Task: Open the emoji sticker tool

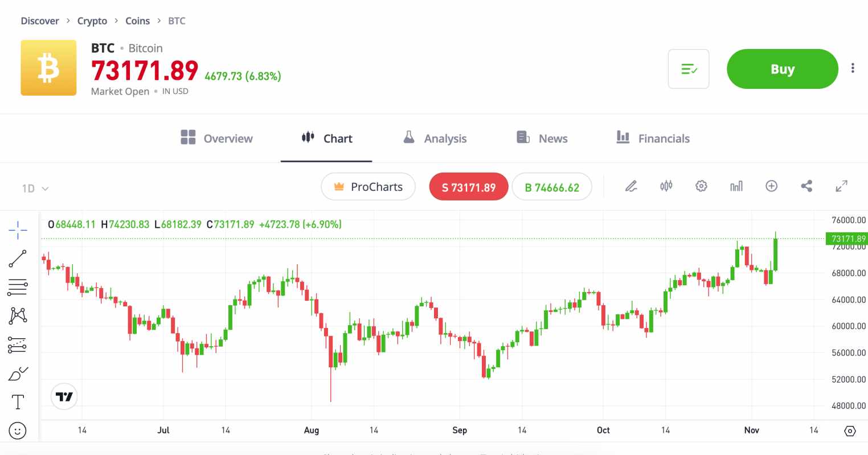Action: tap(18, 431)
